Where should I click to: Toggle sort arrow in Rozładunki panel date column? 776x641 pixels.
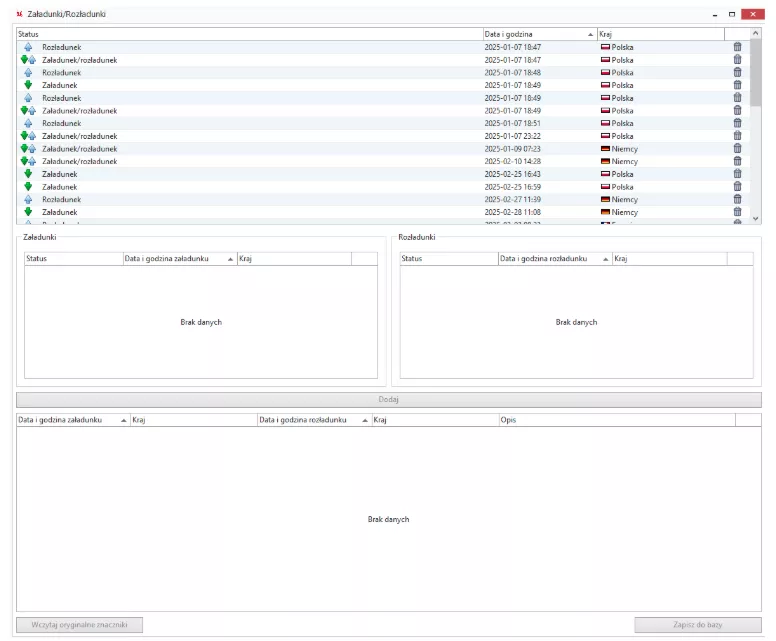click(x=607, y=259)
